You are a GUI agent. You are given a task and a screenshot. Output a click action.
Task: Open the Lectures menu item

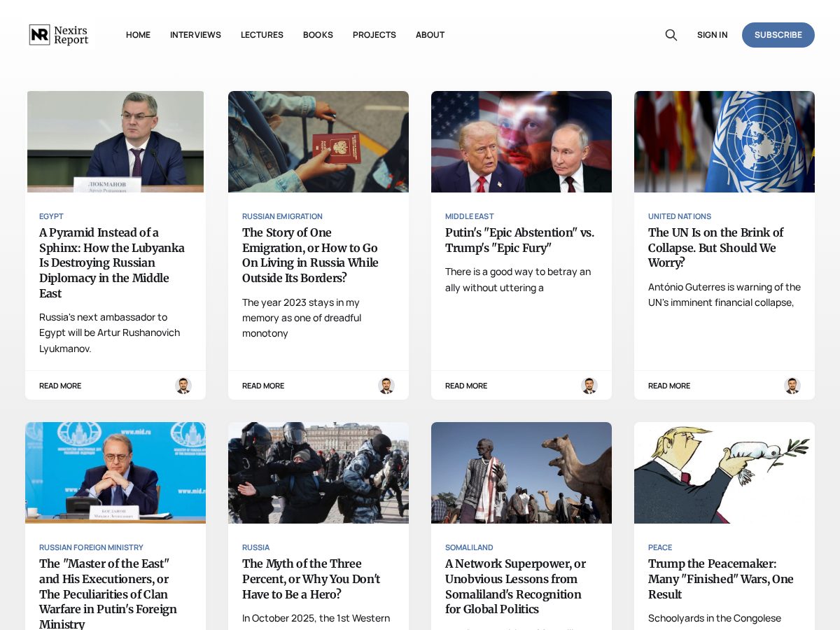point(262,35)
